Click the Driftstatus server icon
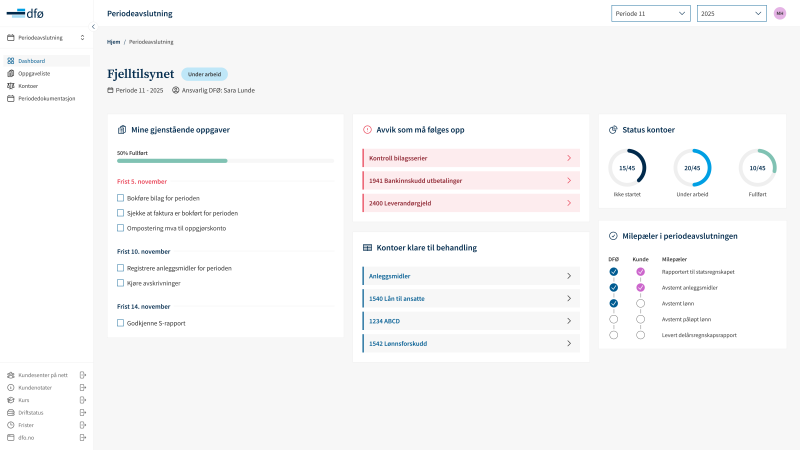Viewport: 800px width, 450px height. 11,412
